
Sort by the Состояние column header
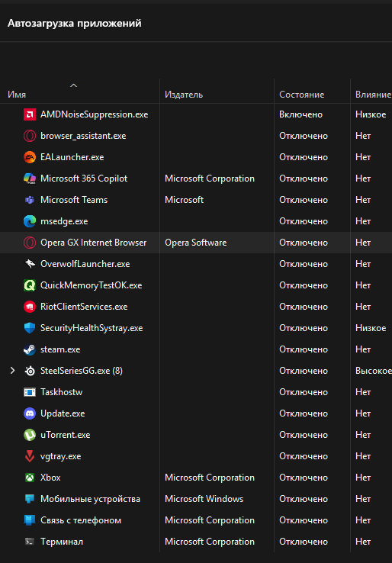point(301,95)
